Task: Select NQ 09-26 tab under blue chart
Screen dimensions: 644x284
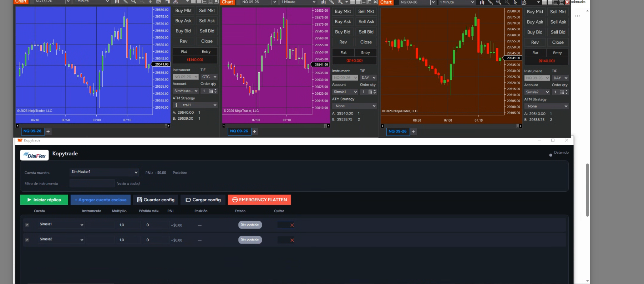Action: 32,131
